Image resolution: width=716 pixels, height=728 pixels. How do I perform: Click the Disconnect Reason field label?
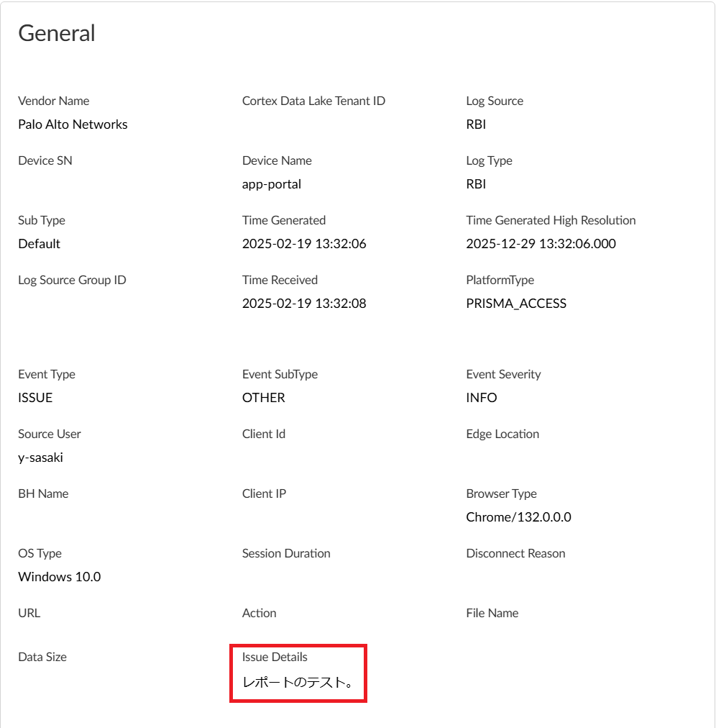(515, 553)
